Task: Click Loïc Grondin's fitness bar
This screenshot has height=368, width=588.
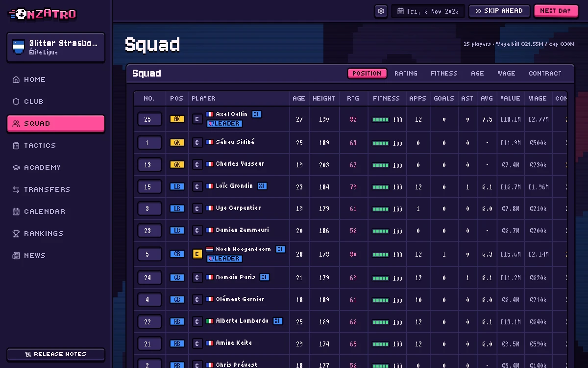Action: 381,187
